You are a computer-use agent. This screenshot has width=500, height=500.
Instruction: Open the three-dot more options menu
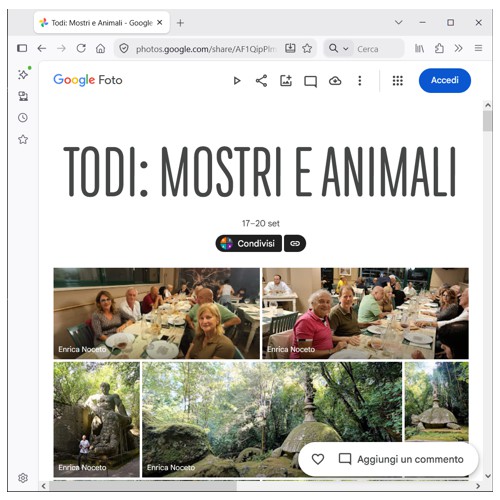click(360, 81)
